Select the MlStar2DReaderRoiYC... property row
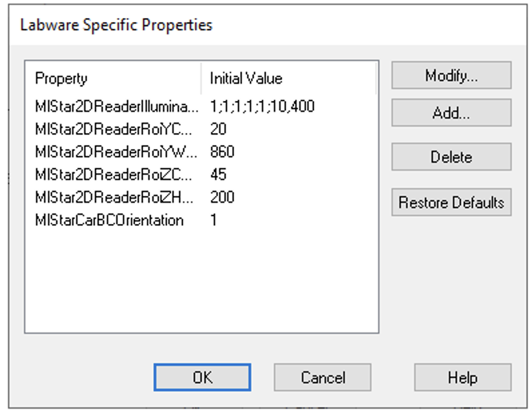The width and height of the screenshot is (532, 412). [114, 128]
